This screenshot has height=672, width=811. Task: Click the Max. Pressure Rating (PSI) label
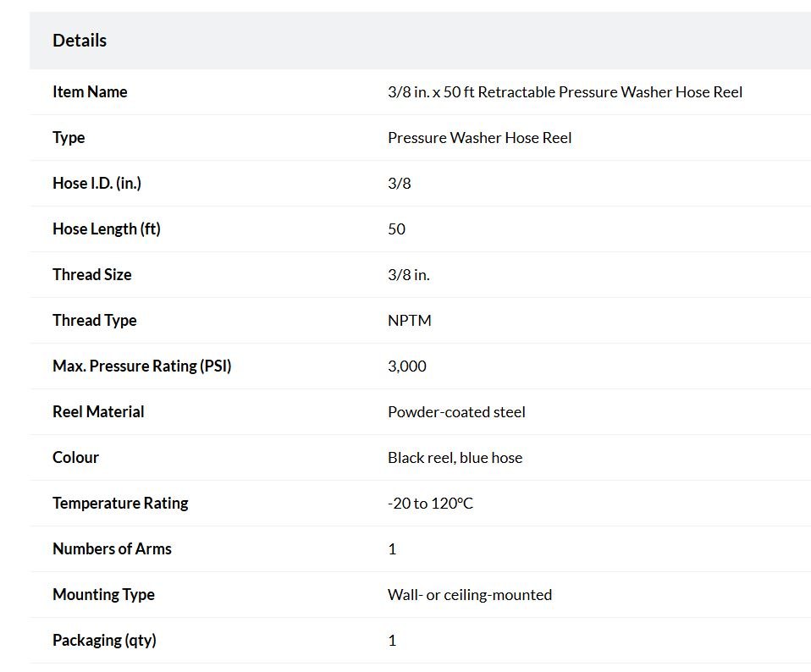pyautogui.click(x=142, y=366)
